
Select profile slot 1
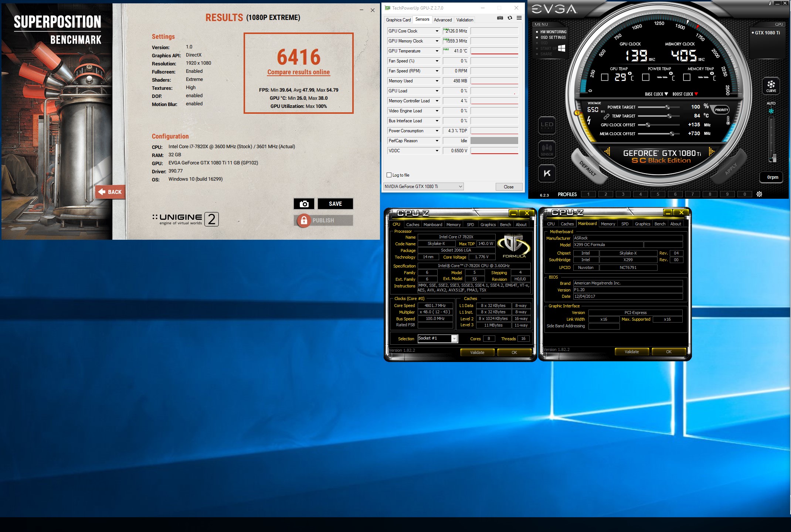pyautogui.click(x=588, y=194)
